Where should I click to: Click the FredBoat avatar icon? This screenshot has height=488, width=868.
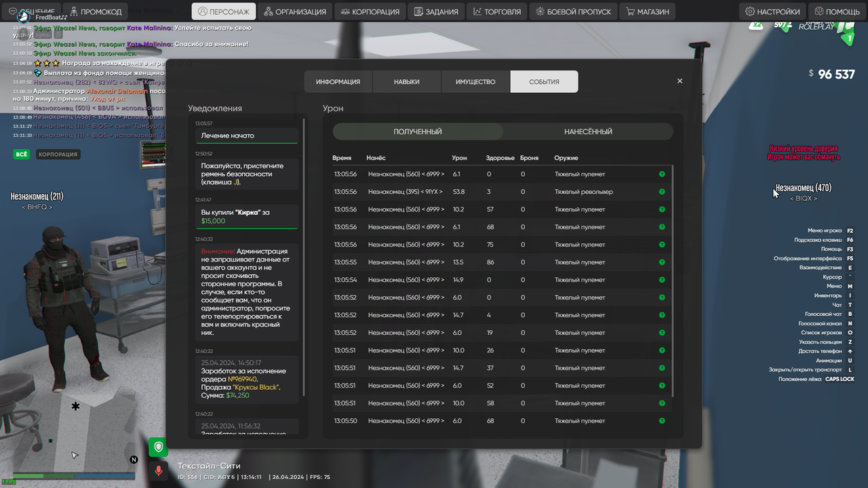(x=22, y=16)
